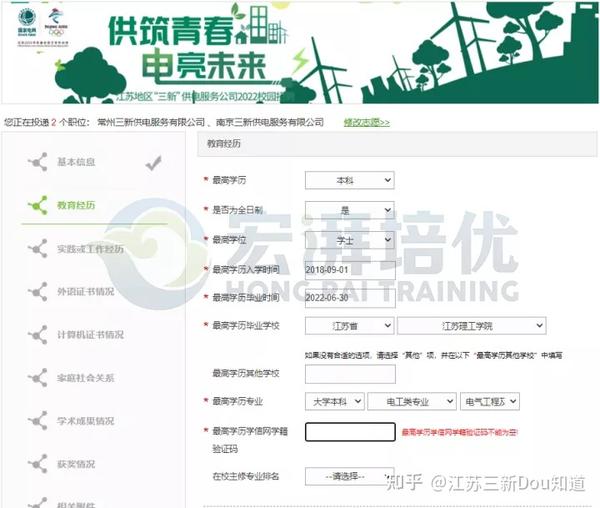
Task: Click the icon beside 实践或工作经历
Action: coord(38,249)
